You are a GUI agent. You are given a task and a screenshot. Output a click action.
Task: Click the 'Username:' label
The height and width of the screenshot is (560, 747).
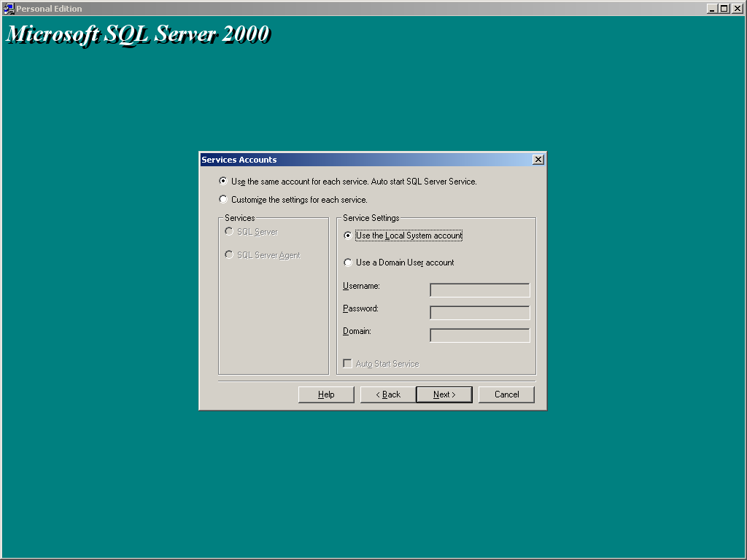[361, 286]
